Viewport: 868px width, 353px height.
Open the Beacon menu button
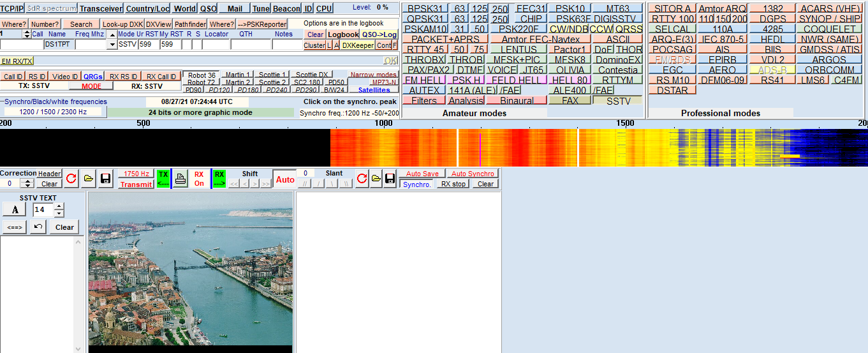pos(286,8)
